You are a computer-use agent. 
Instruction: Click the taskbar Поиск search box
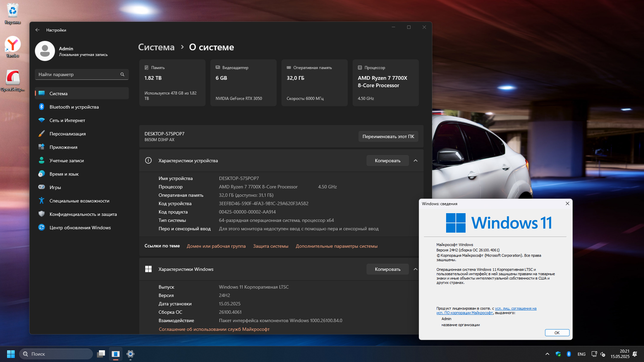click(x=56, y=354)
